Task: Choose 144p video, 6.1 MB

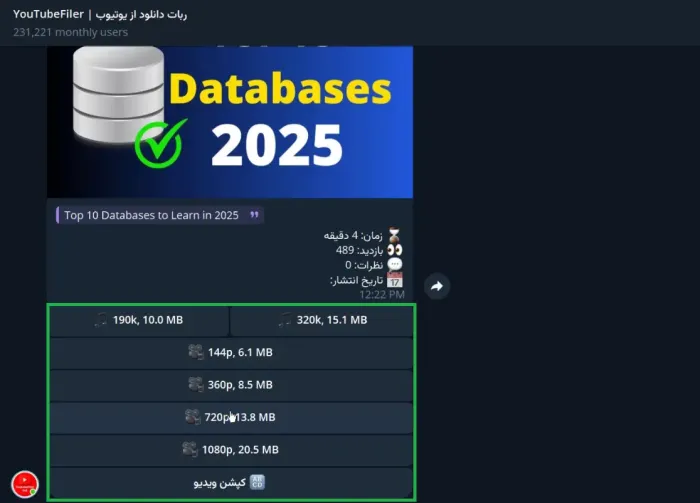Action: (x=231, y=353)
